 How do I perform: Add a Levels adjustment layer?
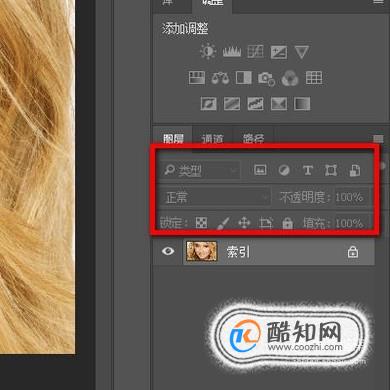pos(232,52)
